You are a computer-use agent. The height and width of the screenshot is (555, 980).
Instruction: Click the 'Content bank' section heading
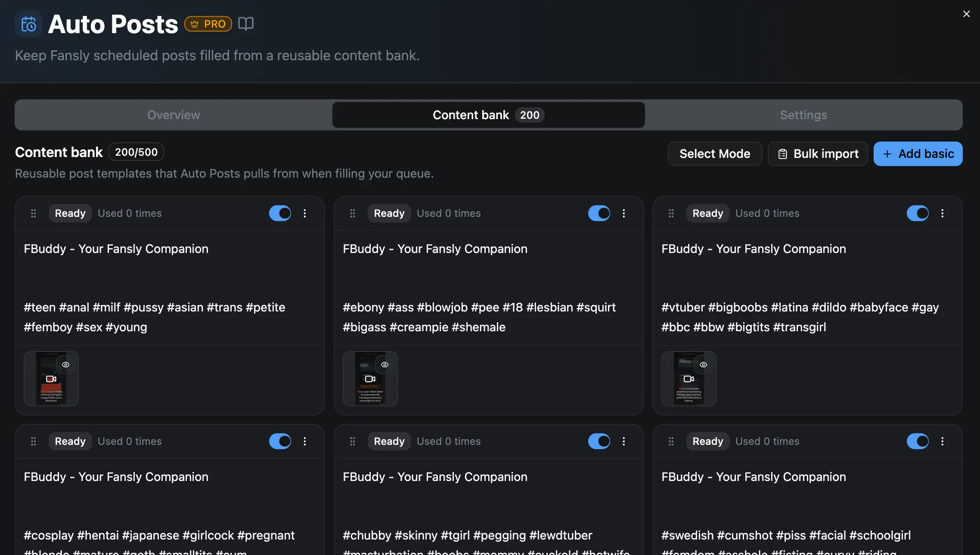(59, 152)
